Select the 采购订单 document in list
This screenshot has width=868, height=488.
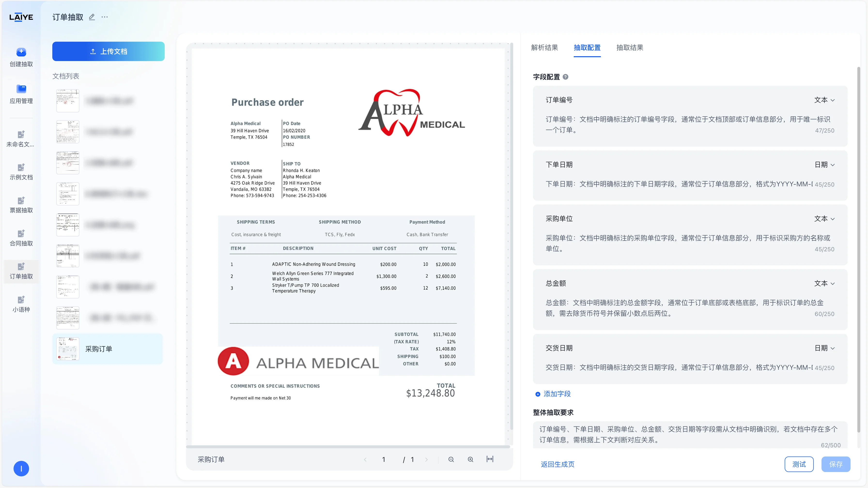(108, 349)
